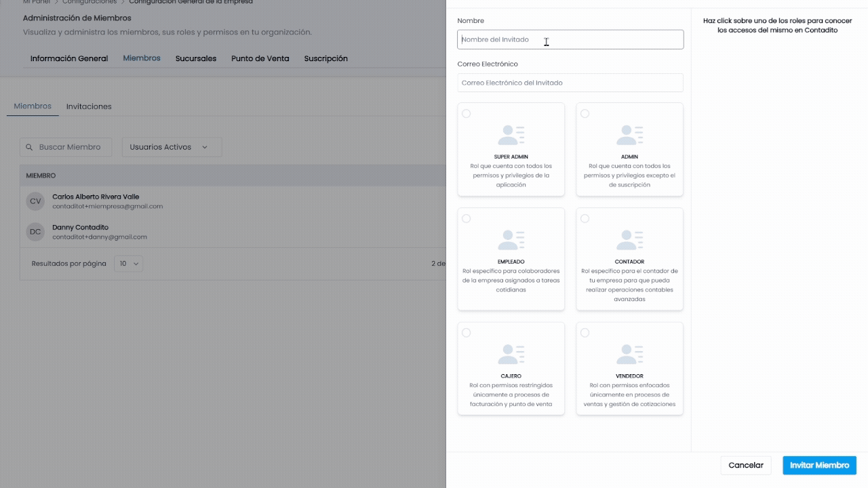Select the Miembros sub-tab under the tabs
This screenshot has width=868, height=488.
coord(33,106)
